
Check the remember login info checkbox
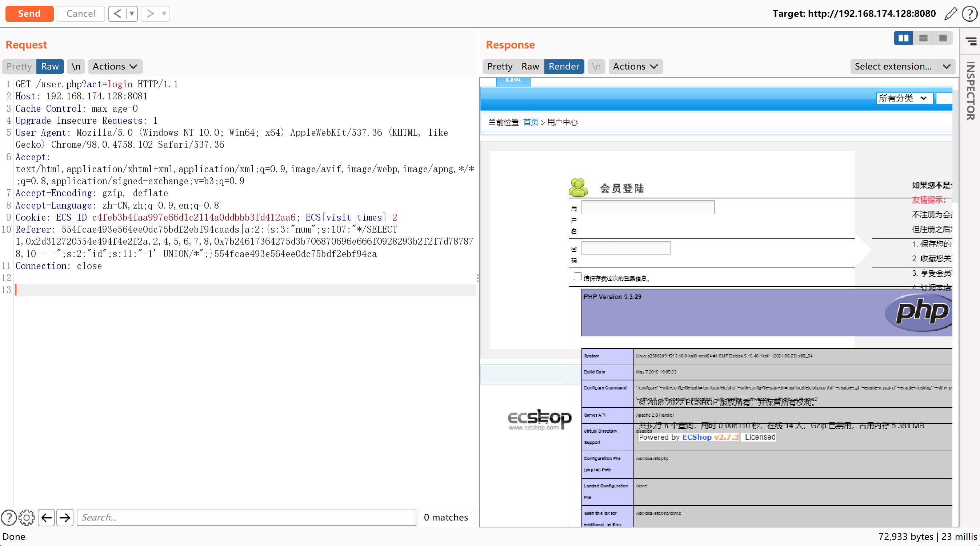click(577, 276)
